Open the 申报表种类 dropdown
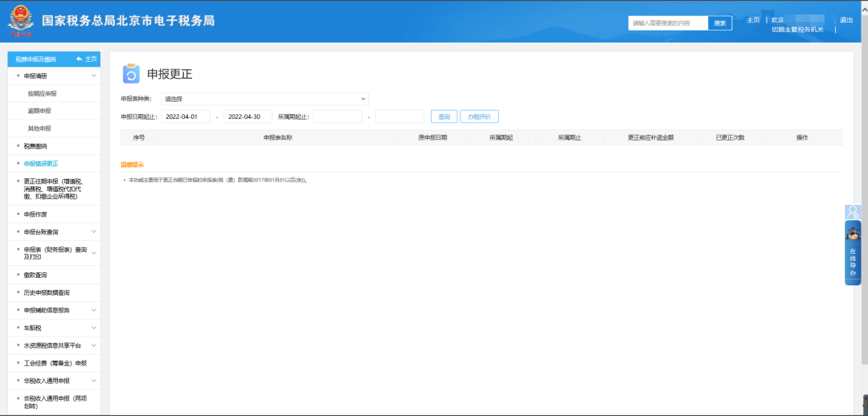 264,99
